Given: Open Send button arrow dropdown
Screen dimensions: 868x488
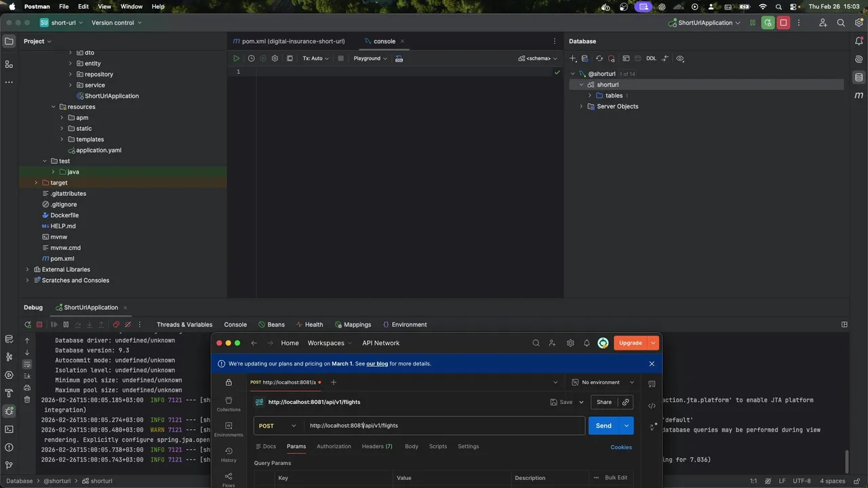Looking at the screenshot, I should (x=627, y=426).
